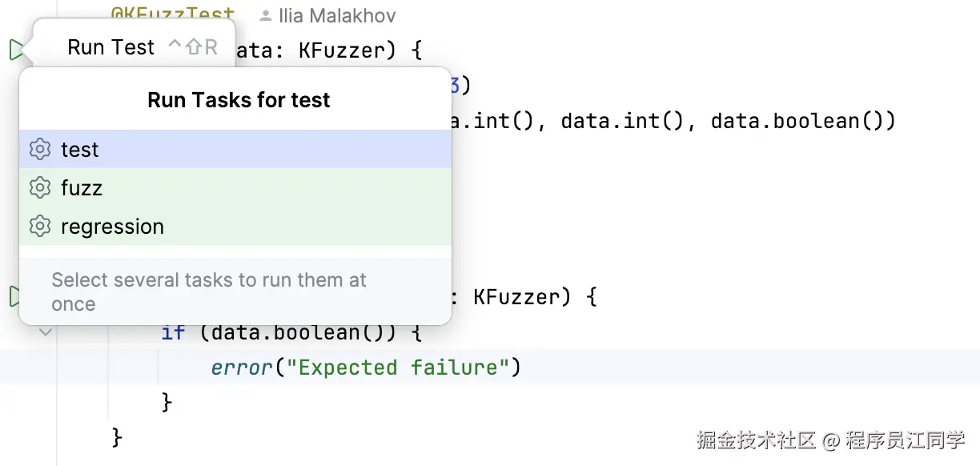
Task: Click the if keyword
Action: click(x=173, y=331)
